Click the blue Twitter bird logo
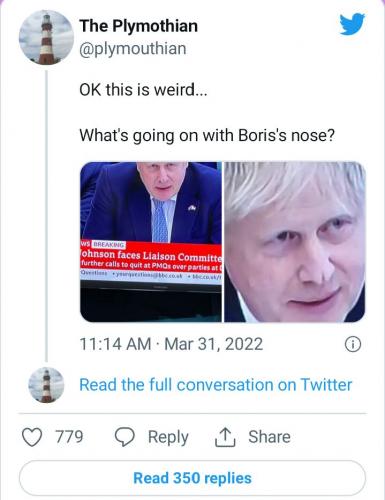 [x=352, y=24]
